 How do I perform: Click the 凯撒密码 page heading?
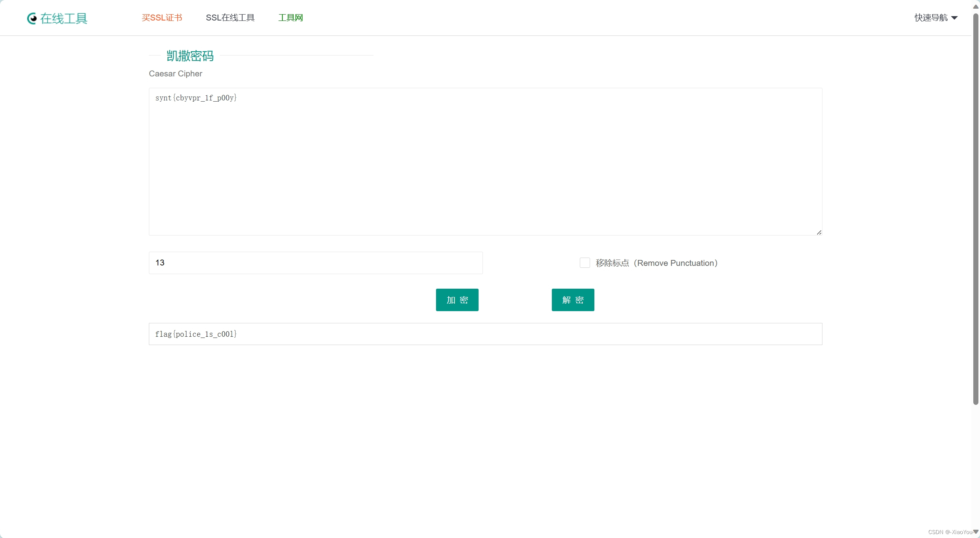(190, 56)
